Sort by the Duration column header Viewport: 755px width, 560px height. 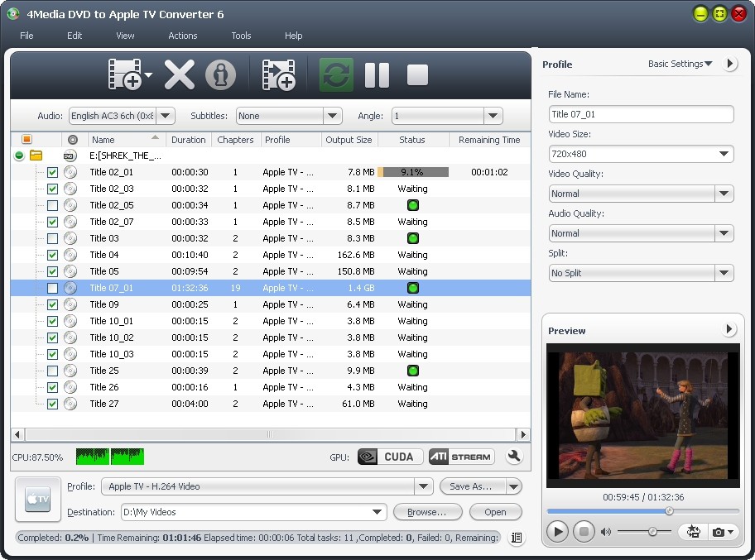(x=188, y=140)
